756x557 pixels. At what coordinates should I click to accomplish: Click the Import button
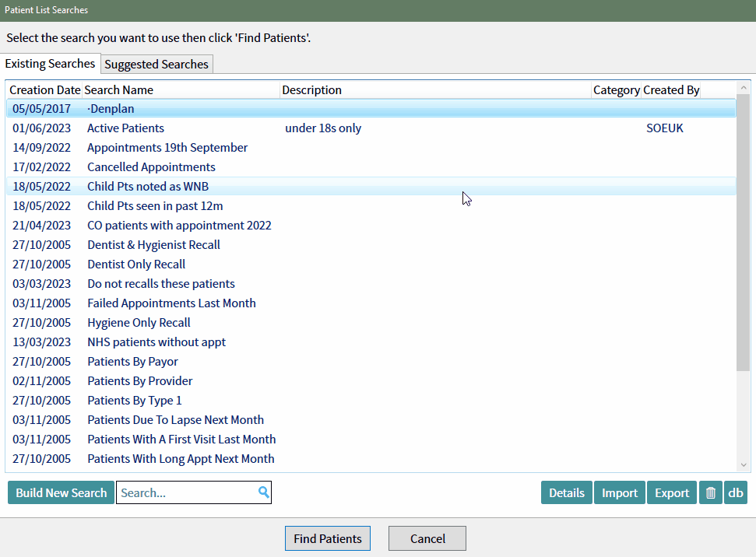pyautogui.click(x=619, y=492)
